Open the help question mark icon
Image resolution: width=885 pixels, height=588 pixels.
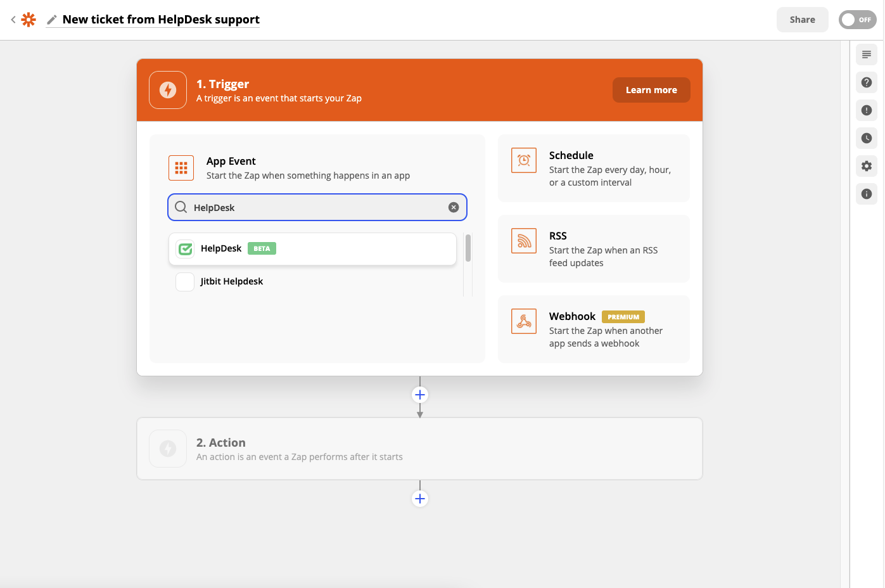[867, 82]
